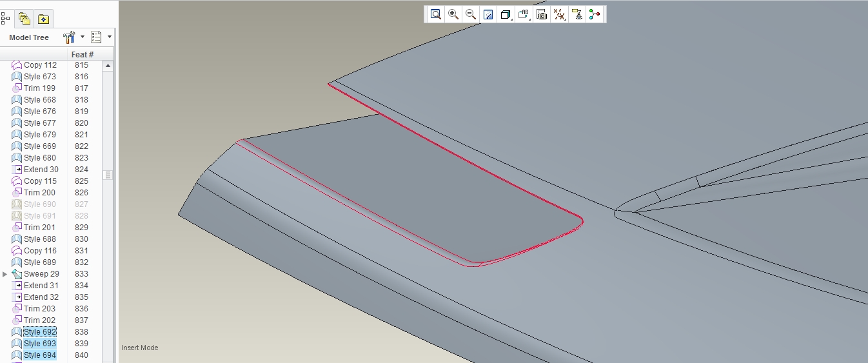
Task: Select the Style 673 feature
Action: tap(40, 77)
